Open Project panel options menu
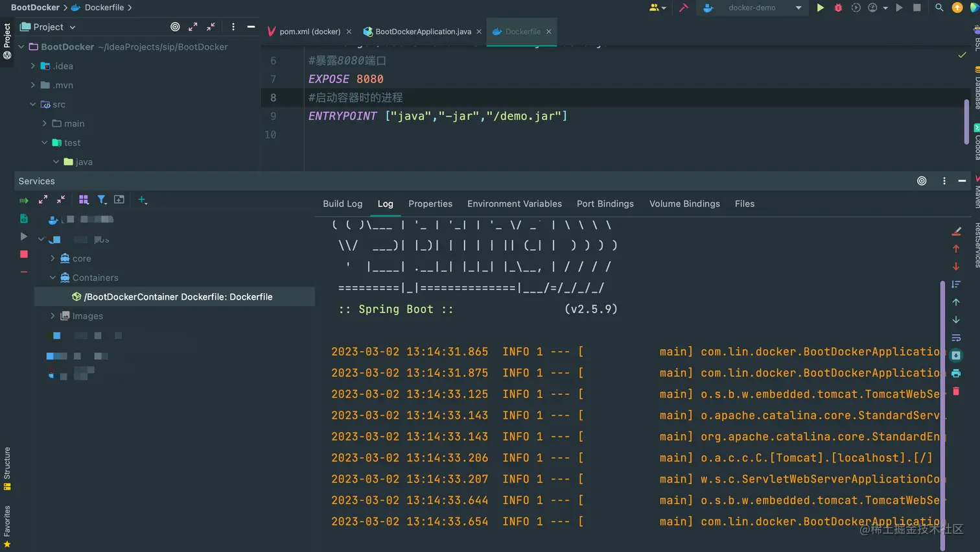980x552 pixels. tap(233, 27)
